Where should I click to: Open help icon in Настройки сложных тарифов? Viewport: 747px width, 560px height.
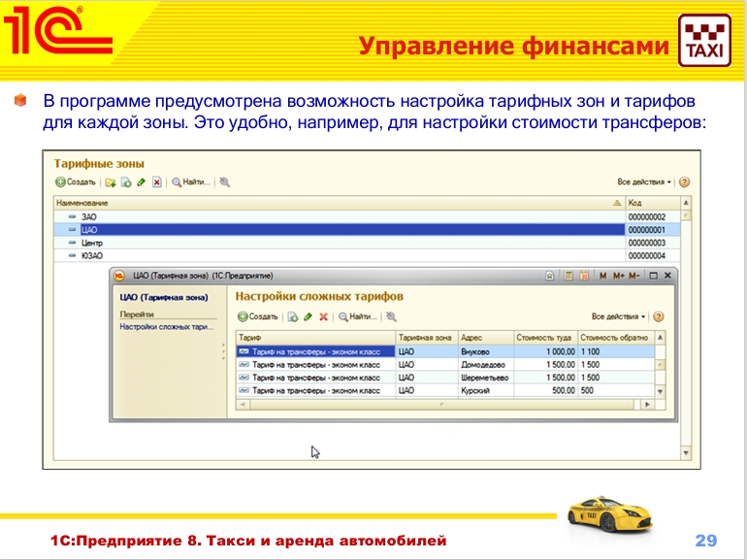(x=659, y=316)
